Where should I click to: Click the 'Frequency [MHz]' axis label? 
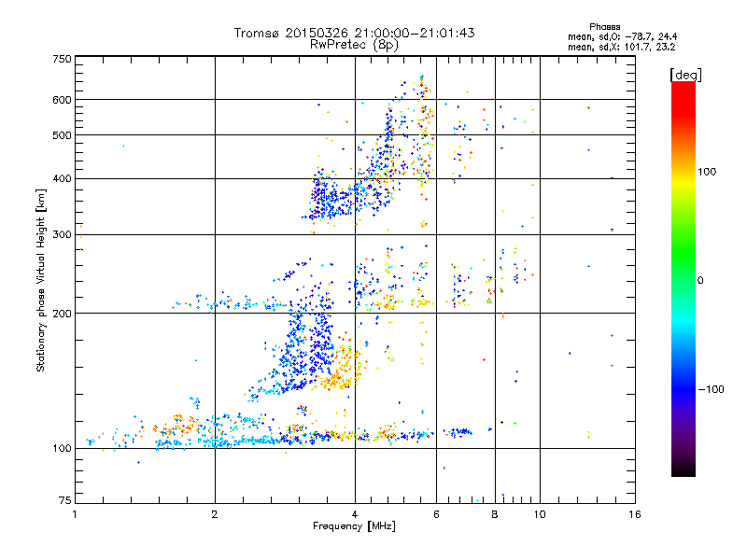click(x=354, y=526)
